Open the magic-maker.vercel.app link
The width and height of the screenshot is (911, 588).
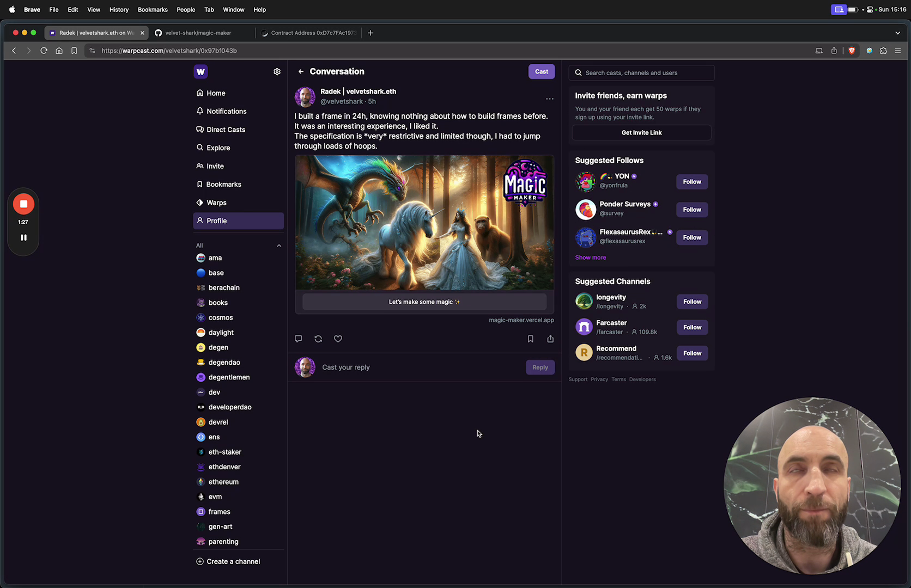tap(521, 320)
